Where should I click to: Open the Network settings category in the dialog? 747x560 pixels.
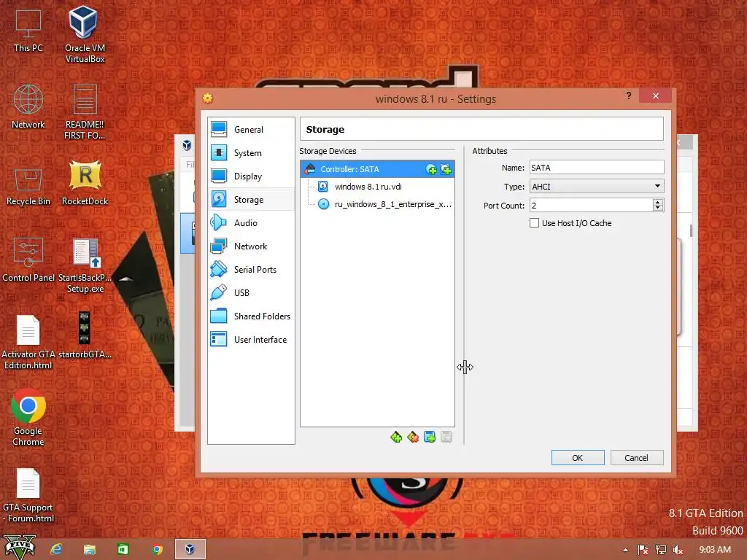click(251, 246)
